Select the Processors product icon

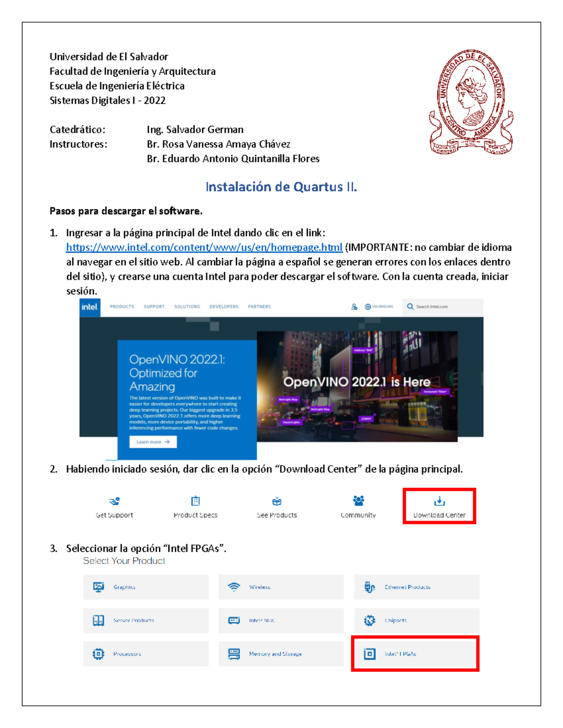pyautogui.click(x=98, y=653)
